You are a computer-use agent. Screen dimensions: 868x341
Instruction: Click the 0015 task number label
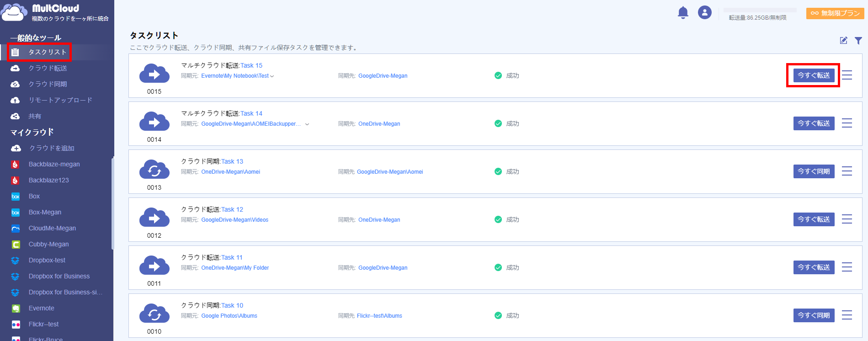pyautogui.click(x=154, y=91)
